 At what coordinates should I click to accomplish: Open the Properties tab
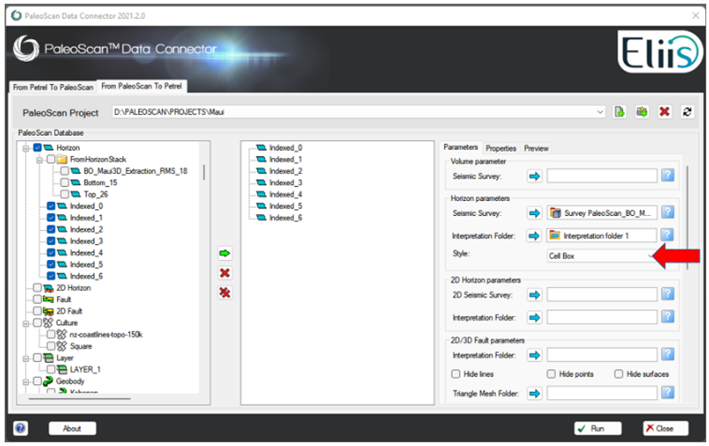501,148
